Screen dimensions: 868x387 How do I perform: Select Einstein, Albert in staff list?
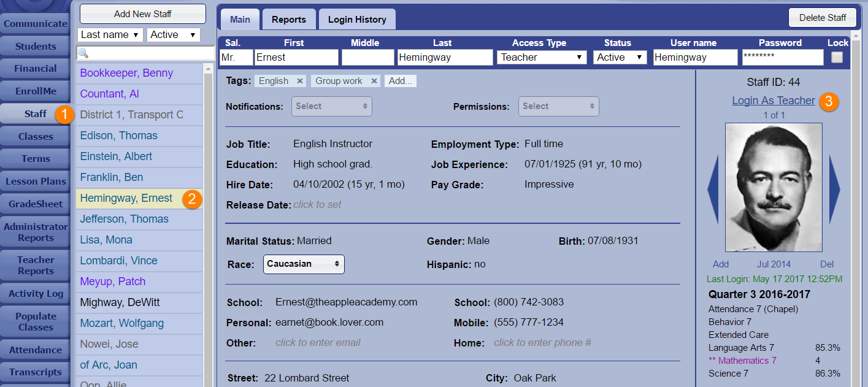pyautogui.click(x=116, y=156)
